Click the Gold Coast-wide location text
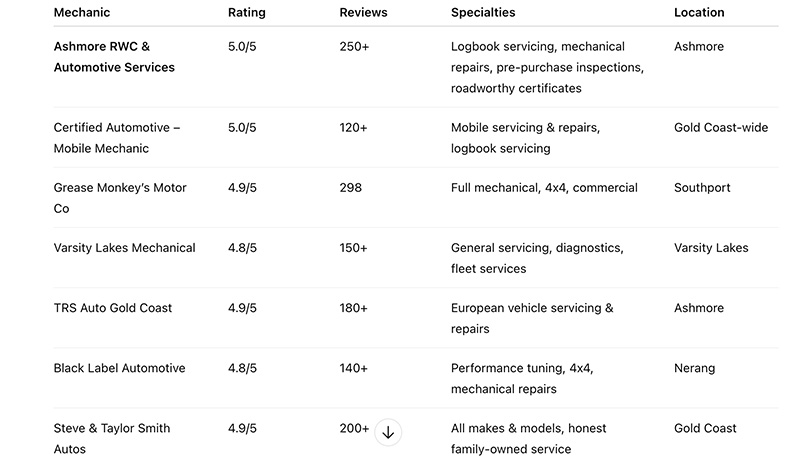800x462 pixels. pos(721,127)
